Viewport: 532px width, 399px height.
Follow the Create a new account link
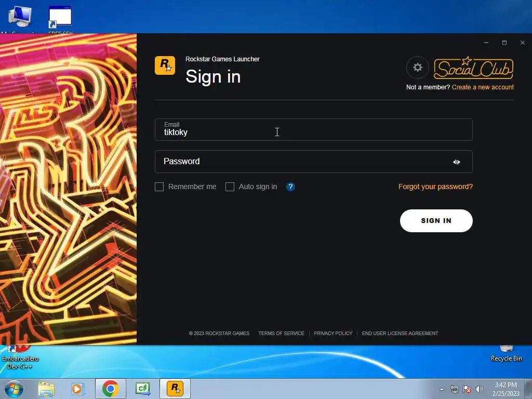click(x=483, y=87)
